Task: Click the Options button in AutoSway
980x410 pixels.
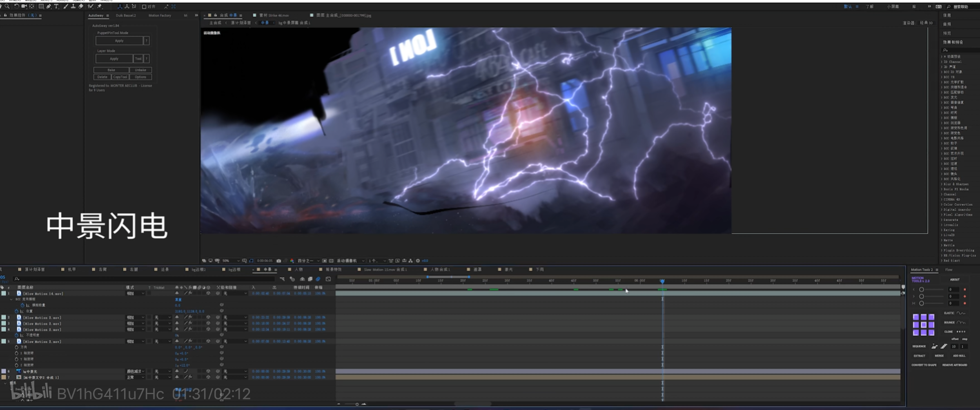Action: [x=140, y=77]
